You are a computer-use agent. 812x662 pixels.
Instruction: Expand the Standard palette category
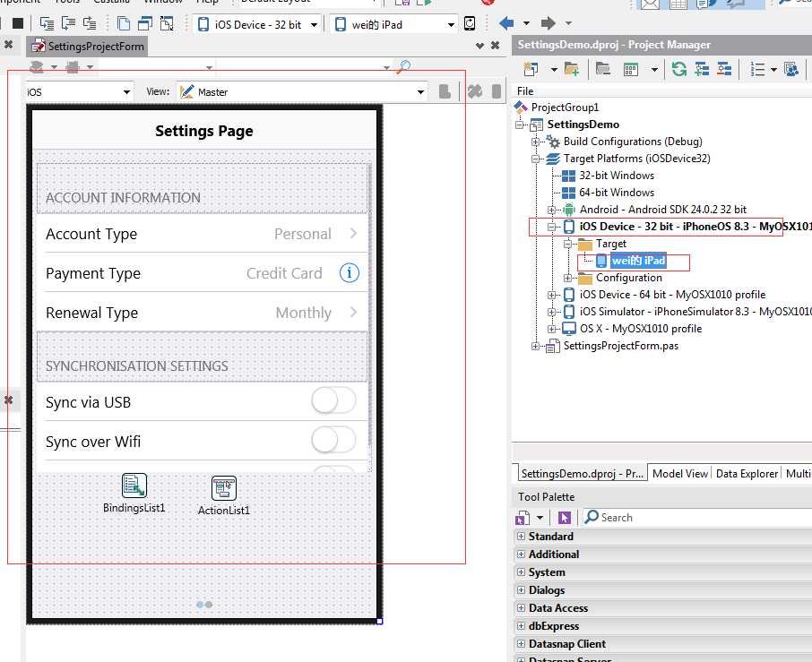coord(521,537)
